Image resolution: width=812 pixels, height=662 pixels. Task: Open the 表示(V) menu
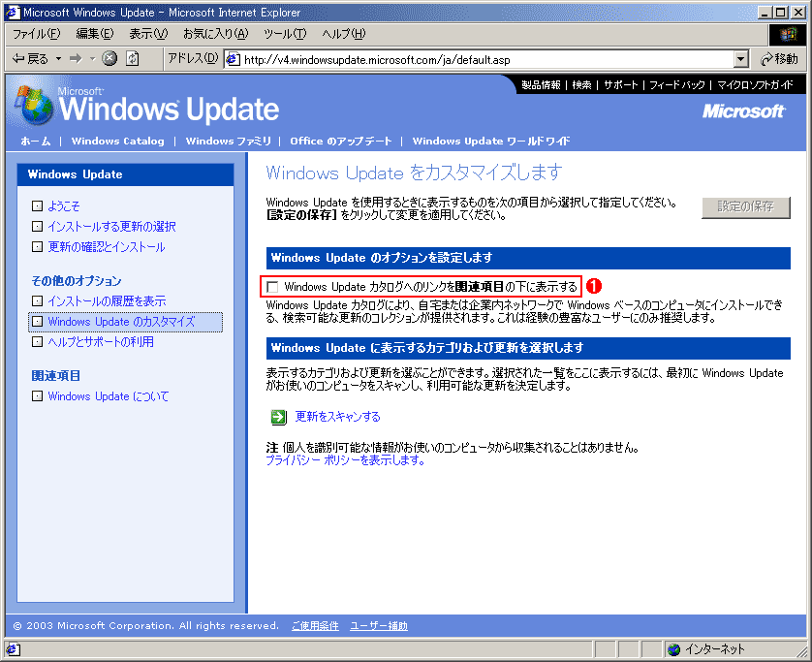pos(148,34)
